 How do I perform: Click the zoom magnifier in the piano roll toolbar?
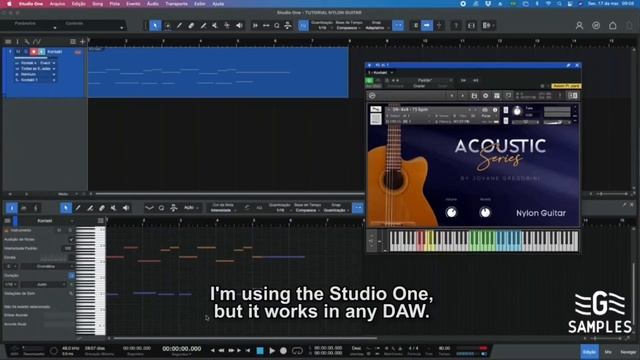(161, 208)
